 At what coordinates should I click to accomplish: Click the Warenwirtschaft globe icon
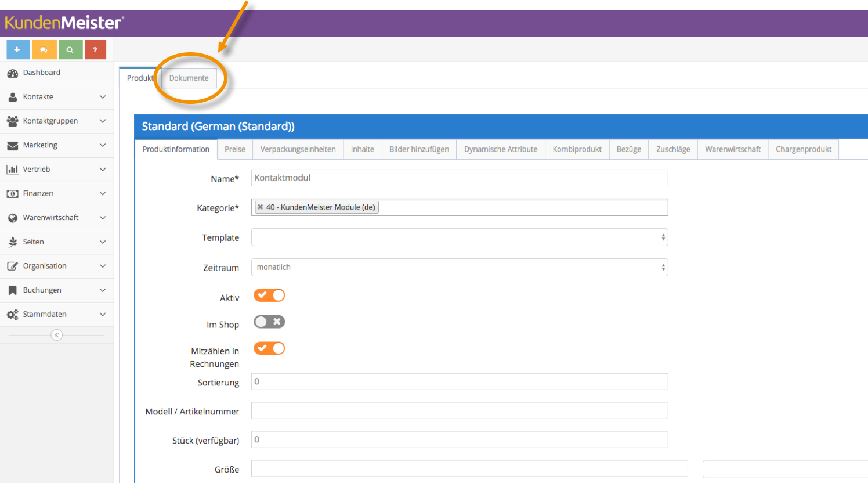[12, 218]
